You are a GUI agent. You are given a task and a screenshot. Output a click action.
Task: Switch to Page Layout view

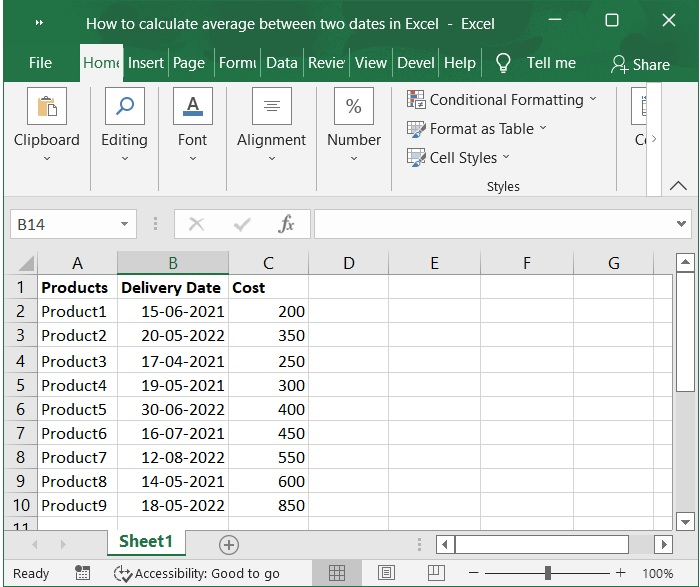tap(386, 573)
